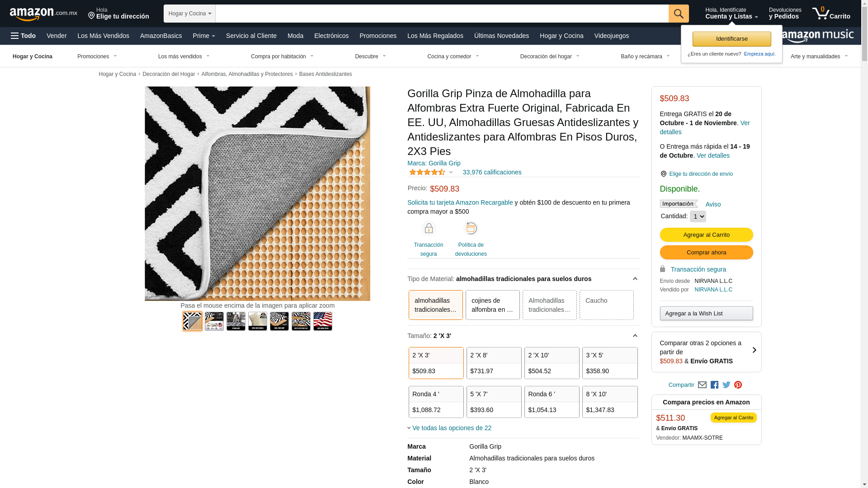The image size is (868, 488).
Task: Click into the search input field
Action: (442, 14)
